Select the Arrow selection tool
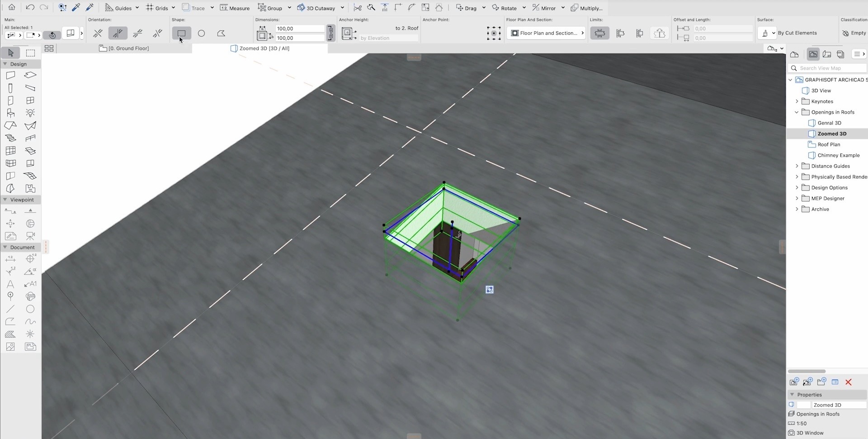This screenshot has height=439, width=868. click(10, 53)
